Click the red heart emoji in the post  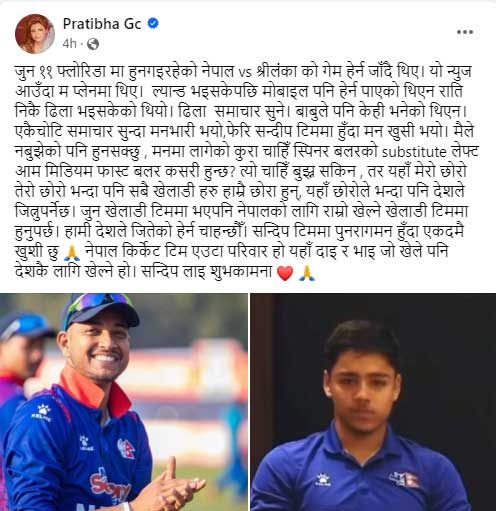pyautogui.click(x=285, y=273)
